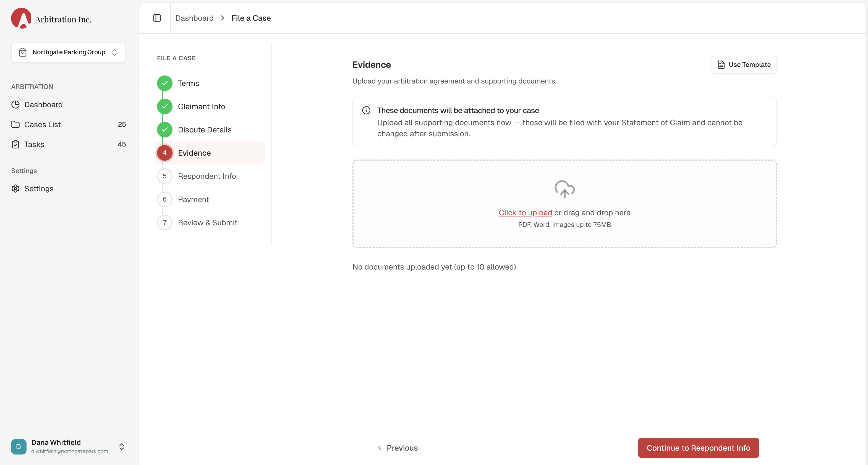Go to the Respondent Info step
Viewport: 868px width, 465px height.
[207, 176]
